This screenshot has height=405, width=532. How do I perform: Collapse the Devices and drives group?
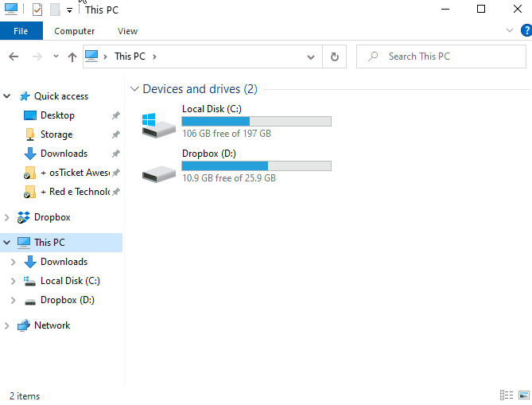pyautogui.click(x=134, y=89)
